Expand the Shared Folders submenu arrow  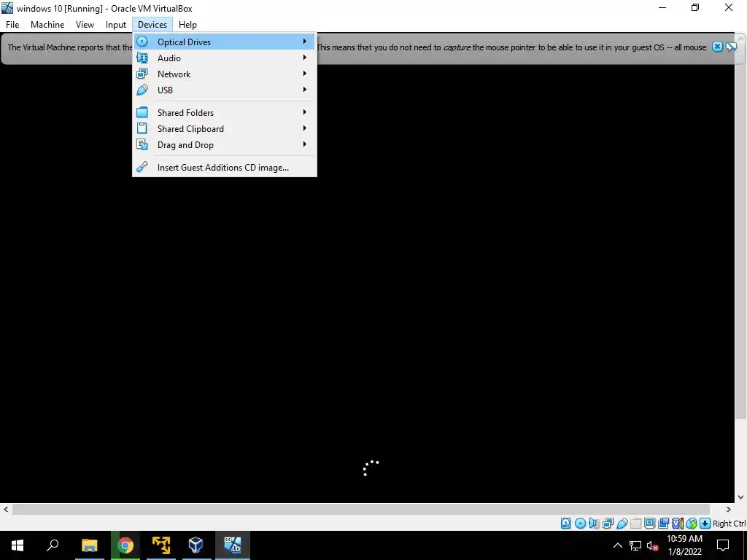click(305, 113)
